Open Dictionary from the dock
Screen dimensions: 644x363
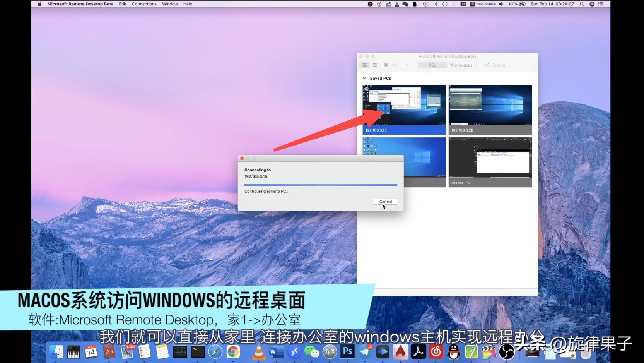pyautogui.click(x=109, y=351)
